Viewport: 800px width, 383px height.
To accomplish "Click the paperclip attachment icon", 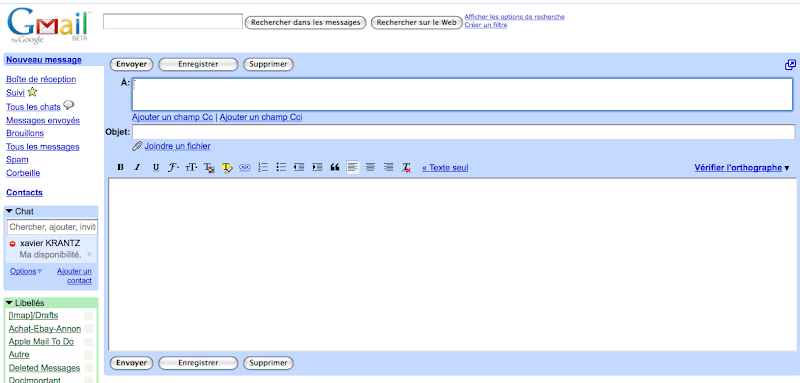I will click(137, 146).
